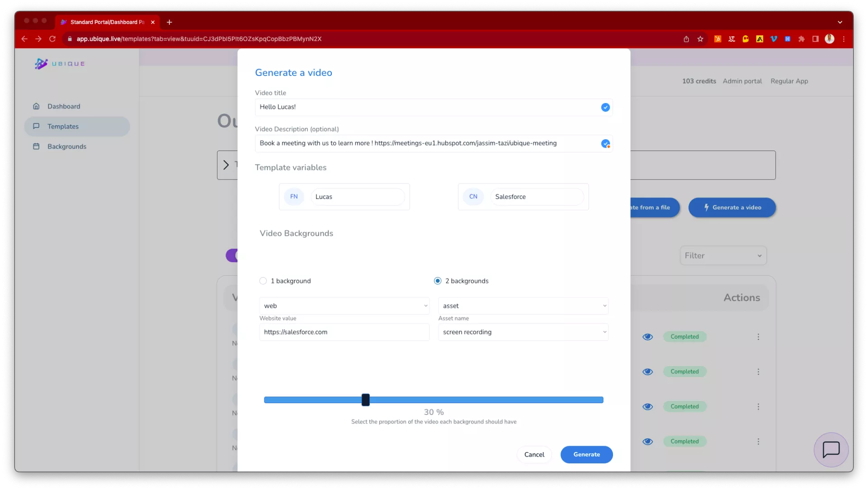Click the Ubique logo in sidebar

(x=60, y=64)
